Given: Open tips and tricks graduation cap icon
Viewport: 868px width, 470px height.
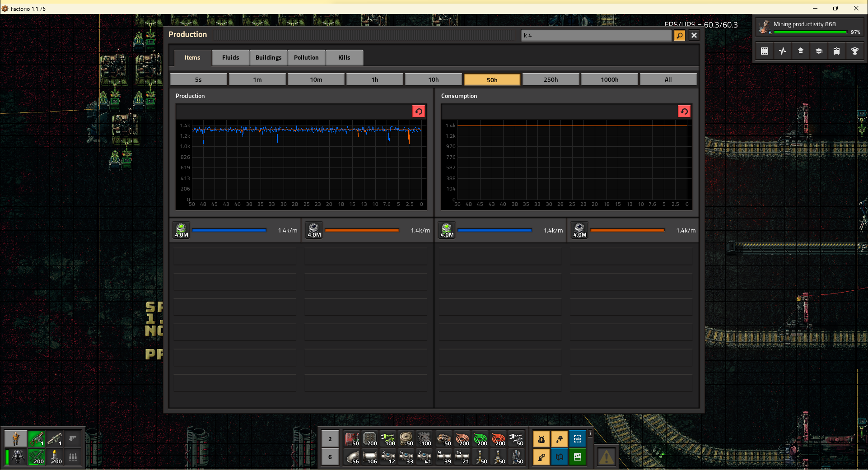Looking at the screenshot, I should tap(819, 51).
